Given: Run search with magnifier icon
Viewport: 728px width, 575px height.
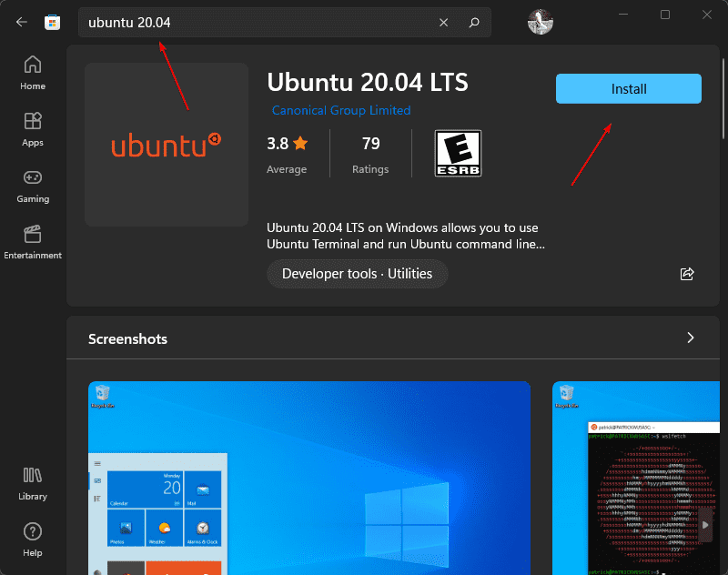Looking at the screenshot, I should [x=474, y=22].
